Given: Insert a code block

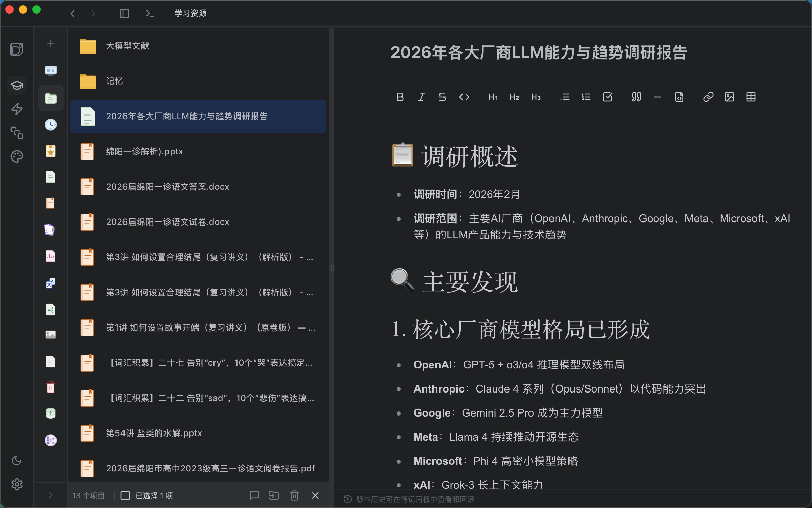Looking at the screenshot, I should click(679, 97).
